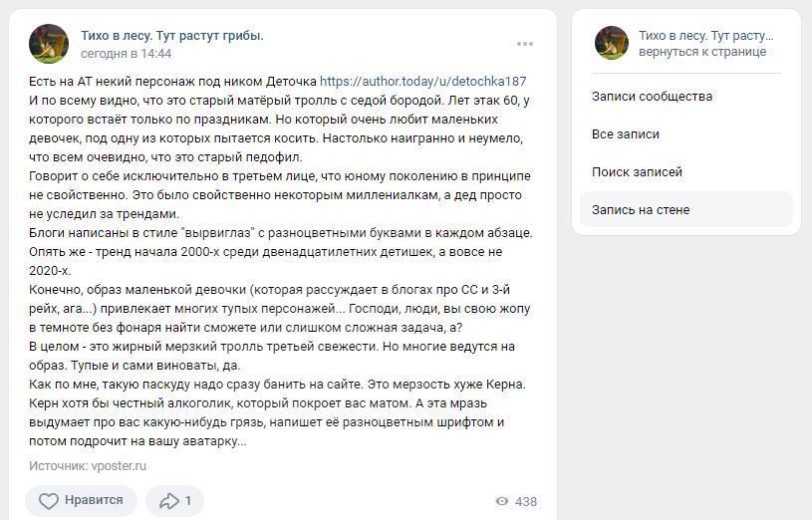The width and height of the screenshot is (812, 520).
Task: Click the view count 438
Action: coord(526,502)
